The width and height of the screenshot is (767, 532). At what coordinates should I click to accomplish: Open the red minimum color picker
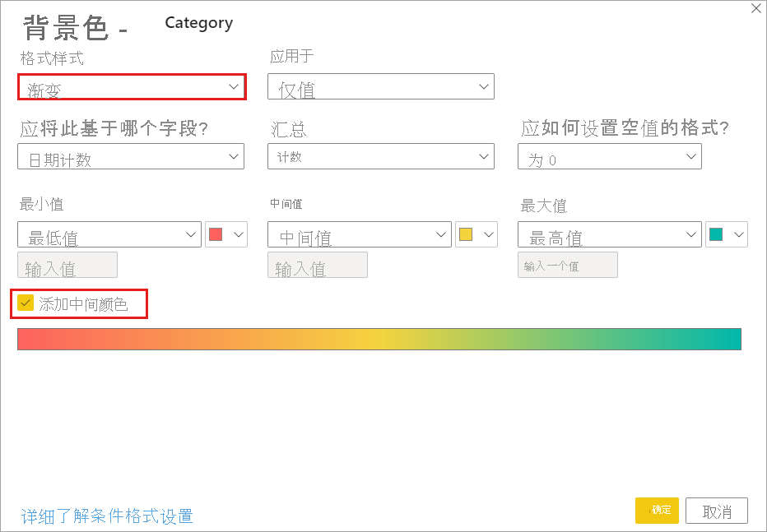pos(217,234)
